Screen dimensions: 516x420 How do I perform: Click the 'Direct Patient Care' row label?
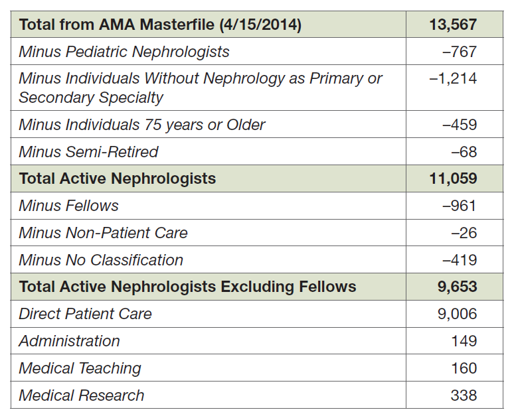85,314
